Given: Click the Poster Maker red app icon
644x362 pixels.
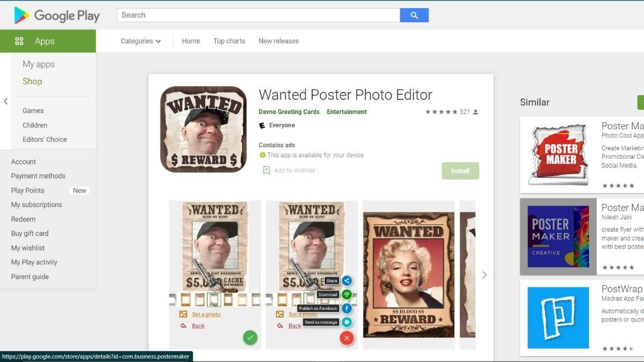Looking at the screenshot, I should (559, 155).
